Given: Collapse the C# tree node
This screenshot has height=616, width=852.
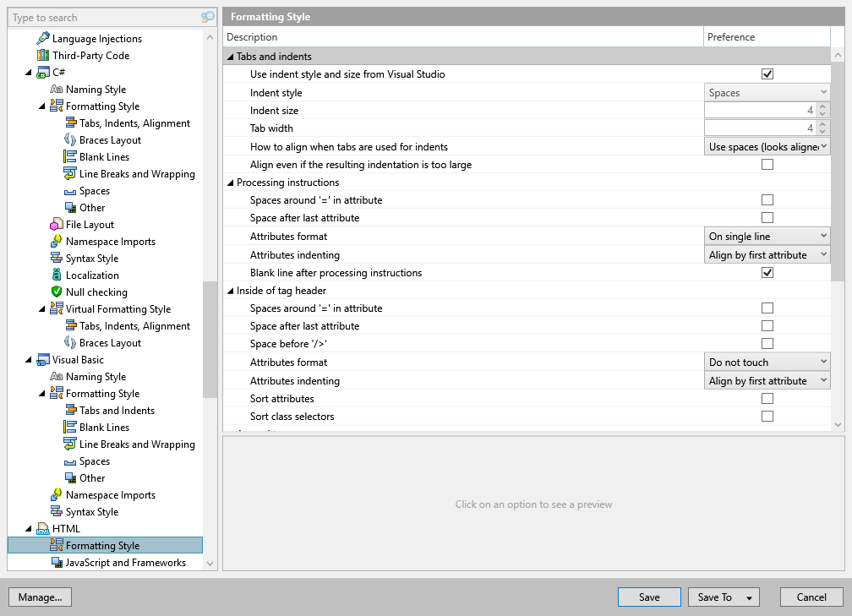Looking at the screenshot, I should click(28, 72).
